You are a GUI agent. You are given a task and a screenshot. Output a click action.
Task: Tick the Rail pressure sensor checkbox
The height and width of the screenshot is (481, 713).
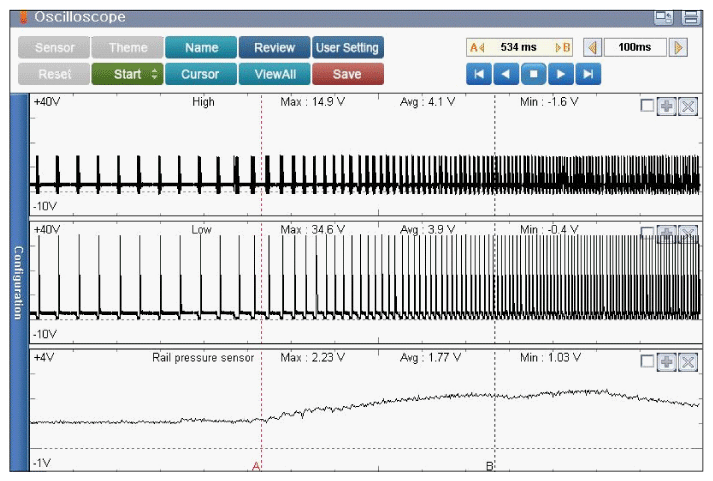pyautogui.click(x=647, y=361)
